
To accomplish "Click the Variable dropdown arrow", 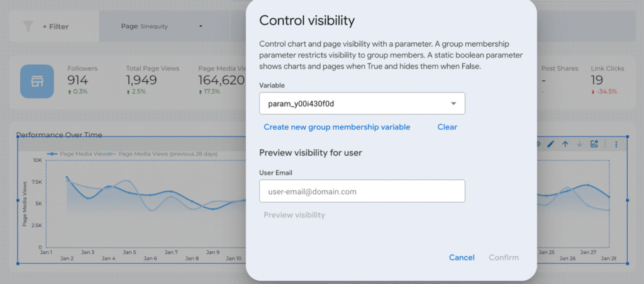I will 453,103.
